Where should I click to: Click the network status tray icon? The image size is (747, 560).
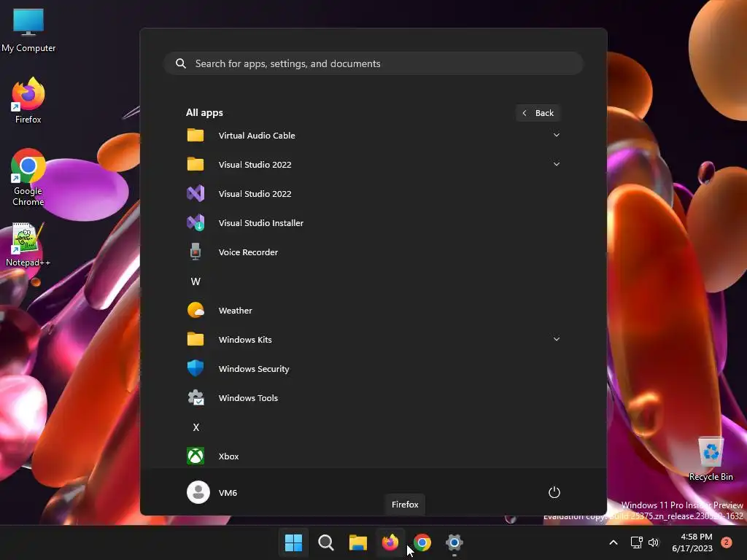pos(636,542)
